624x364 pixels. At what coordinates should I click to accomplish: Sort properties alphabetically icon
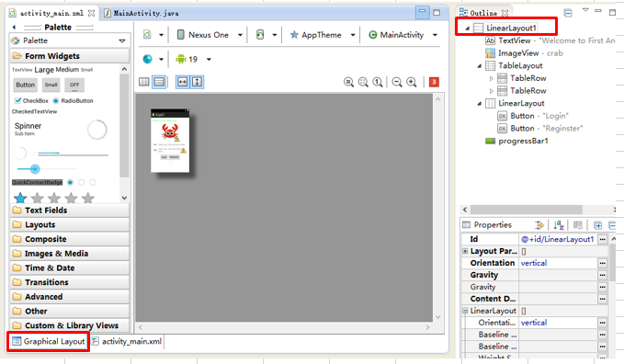click(559, 225)
